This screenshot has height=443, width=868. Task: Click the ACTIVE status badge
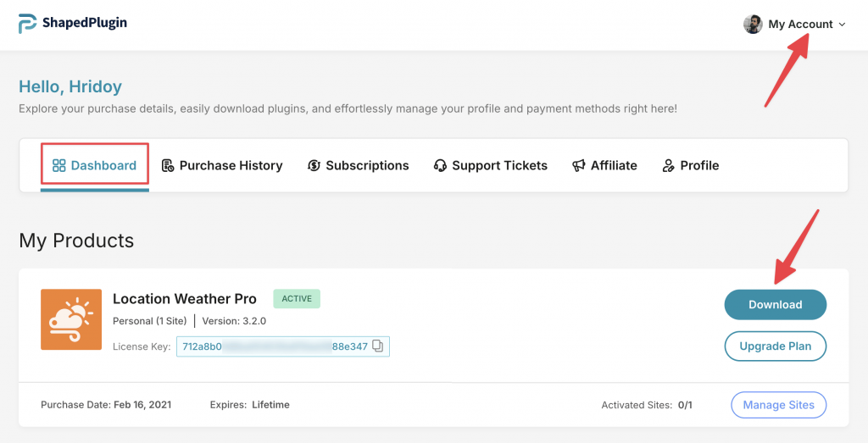(x=297, y=299)
